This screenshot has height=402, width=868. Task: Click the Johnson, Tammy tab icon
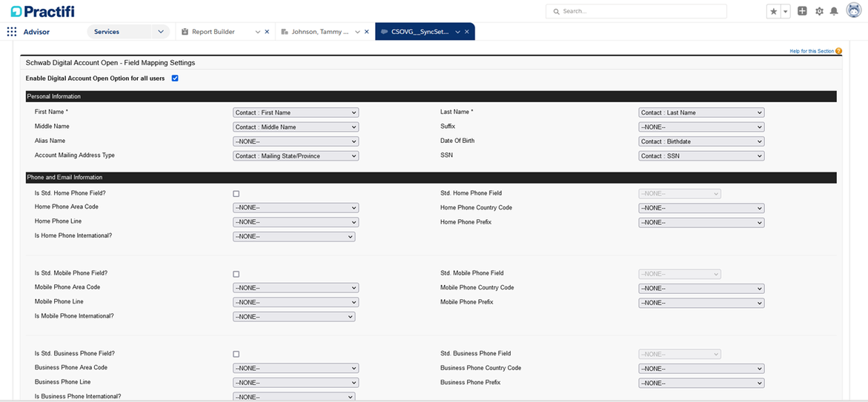pos(284,32)
